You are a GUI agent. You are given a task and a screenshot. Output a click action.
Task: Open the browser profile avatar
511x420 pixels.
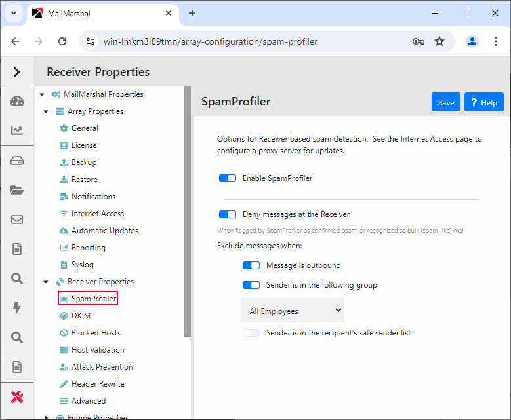coord(472,41)
